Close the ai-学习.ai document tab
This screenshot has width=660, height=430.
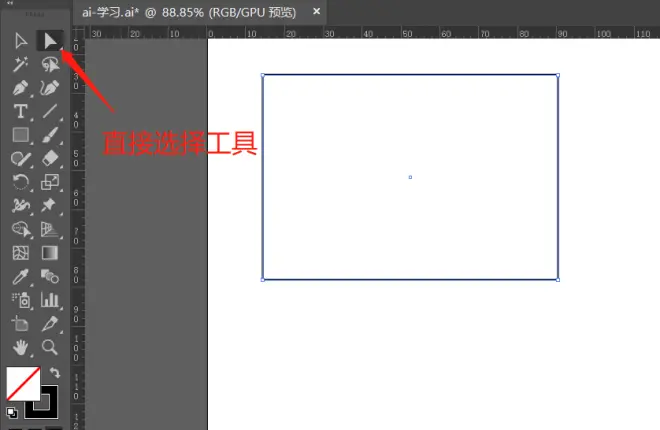[x=317, y=11]
